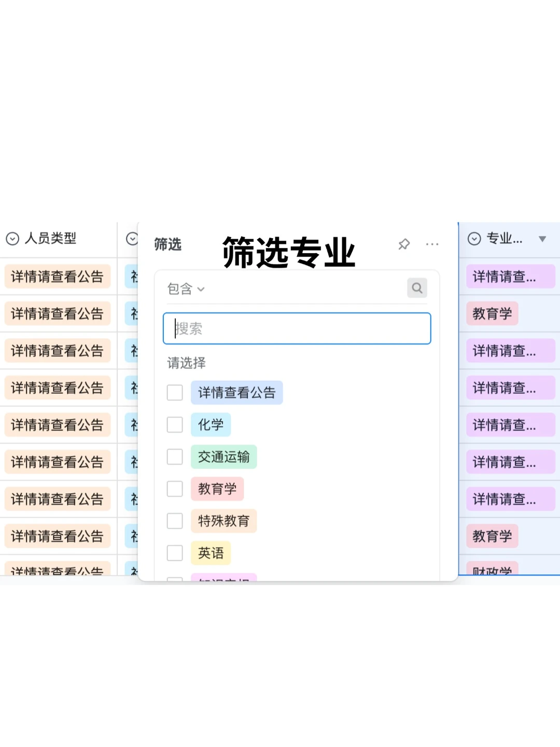Select the 英语 filter option label
The height and width of the screenshot is (747, 560).
(211, 553)
